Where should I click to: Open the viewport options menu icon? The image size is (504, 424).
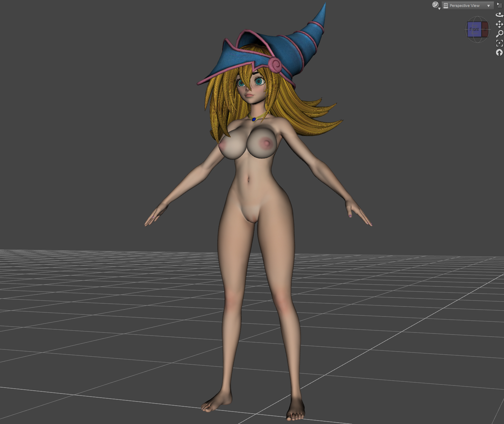pyautogui.click(x=499, y=5)
